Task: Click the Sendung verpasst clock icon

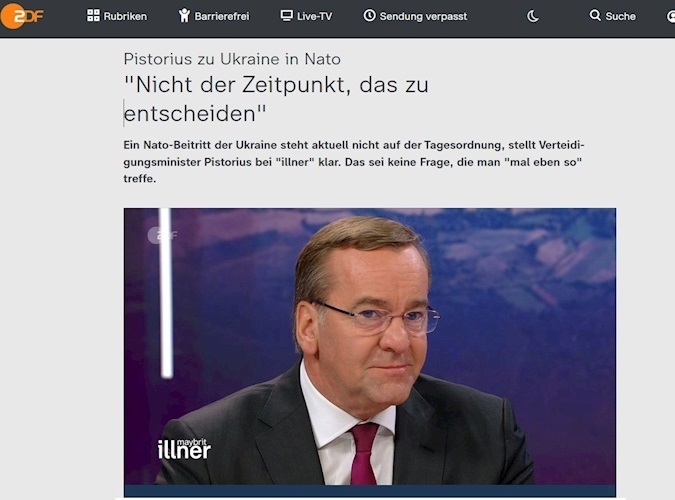Action: (x=369, y=16)
